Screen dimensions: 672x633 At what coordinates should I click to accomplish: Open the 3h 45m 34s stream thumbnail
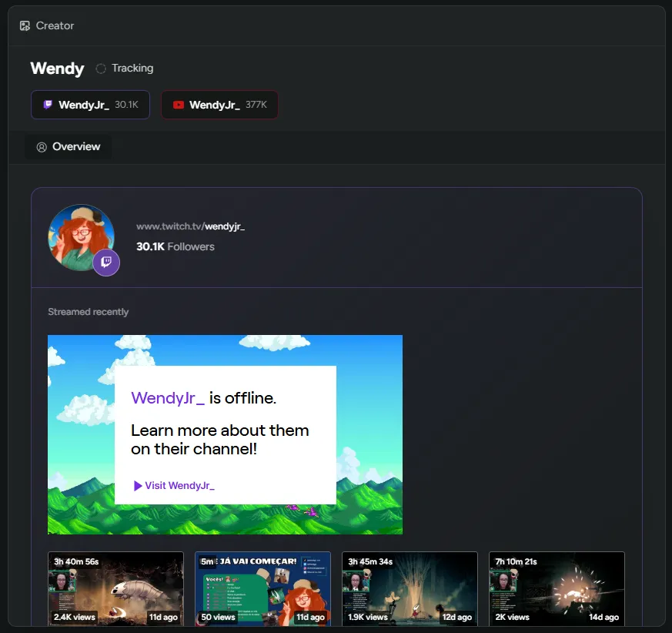click(x=410, y=588)
